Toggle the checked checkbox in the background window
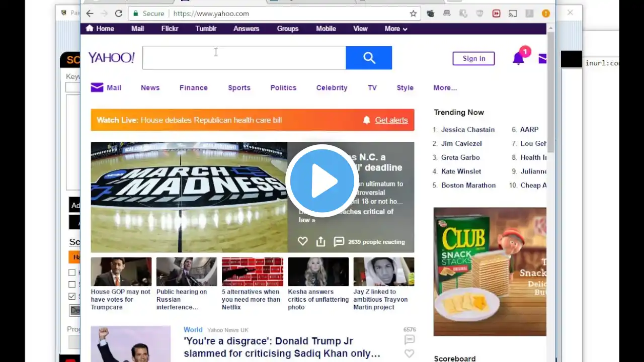 pyautogui.click(x=72, y=296)
